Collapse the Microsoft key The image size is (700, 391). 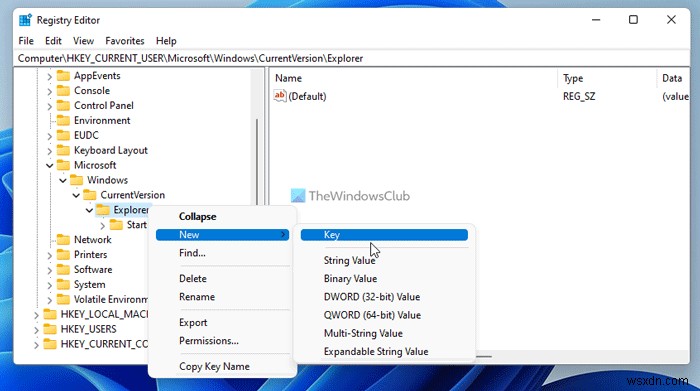pos(50,166)
